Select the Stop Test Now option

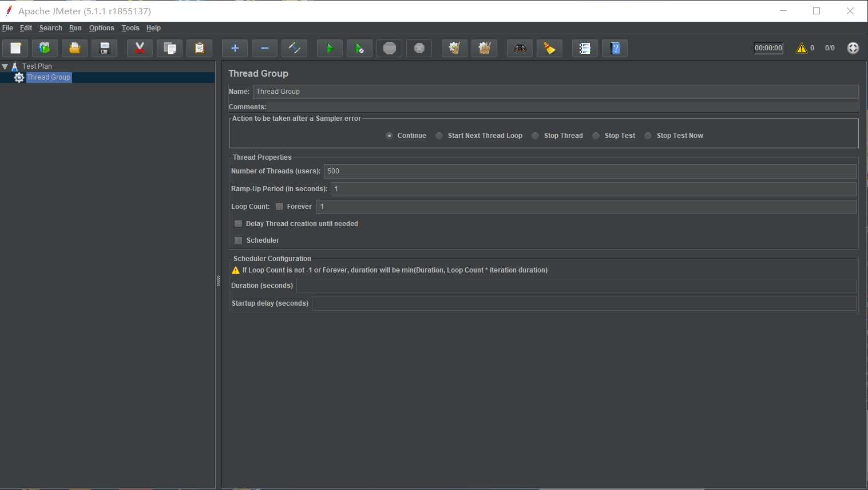[x=648, y=136]
